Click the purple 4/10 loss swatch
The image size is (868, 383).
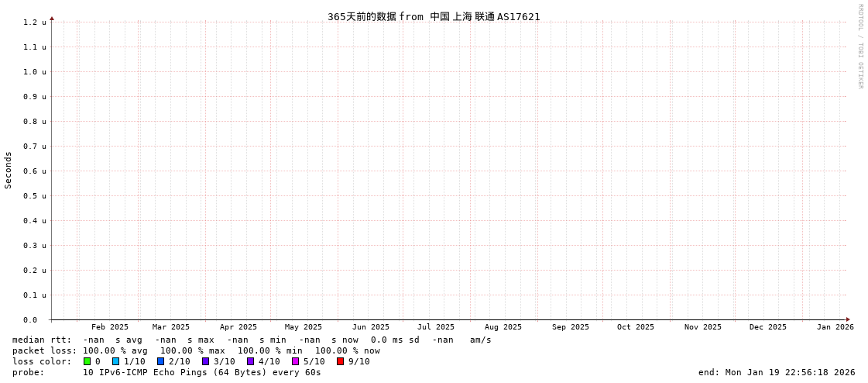(x=250, y=361)
